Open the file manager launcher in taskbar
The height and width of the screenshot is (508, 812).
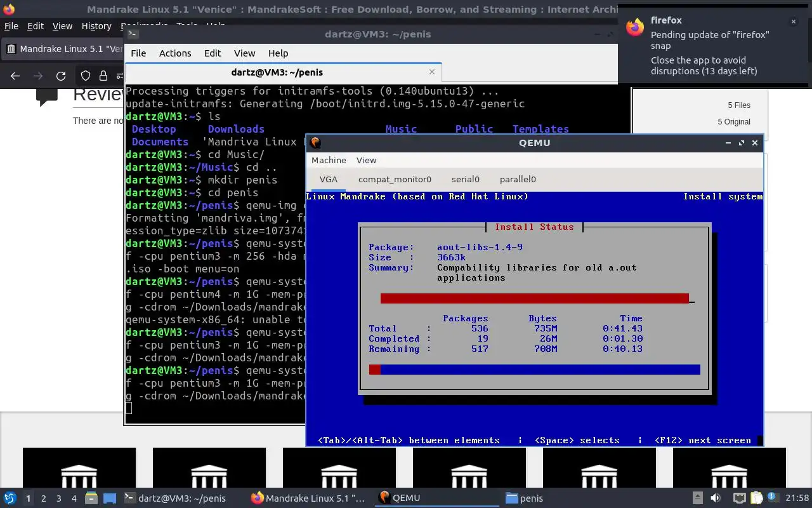coord(90,498)
